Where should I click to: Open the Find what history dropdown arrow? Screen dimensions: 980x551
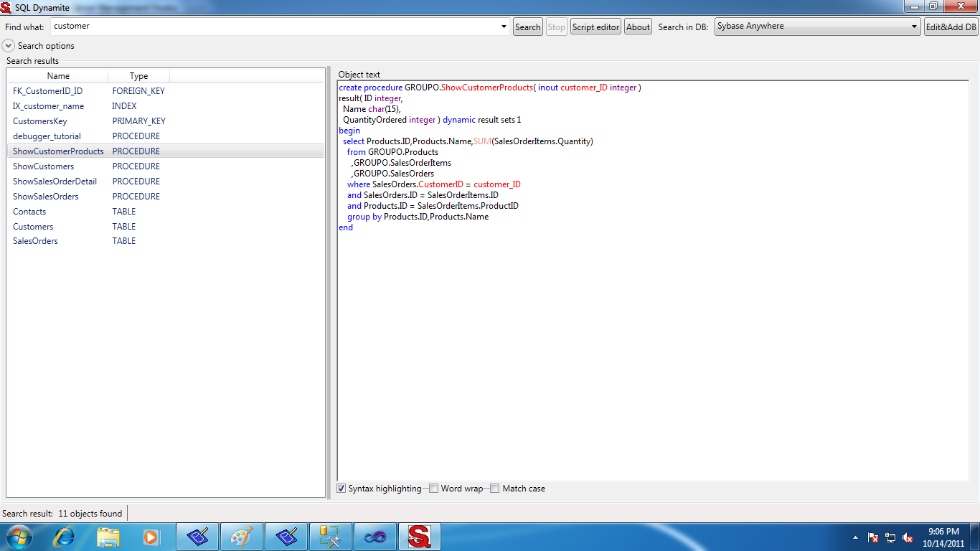[504, 27]
